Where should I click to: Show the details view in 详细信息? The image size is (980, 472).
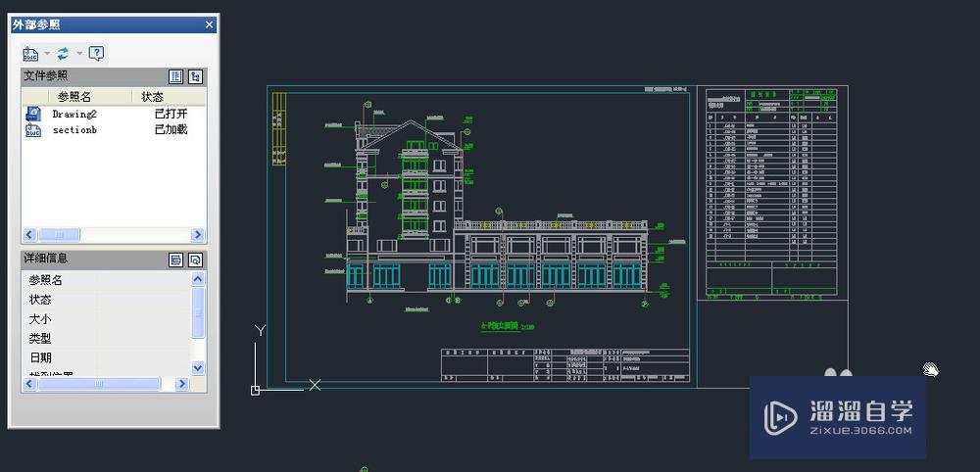click(176, 260)
